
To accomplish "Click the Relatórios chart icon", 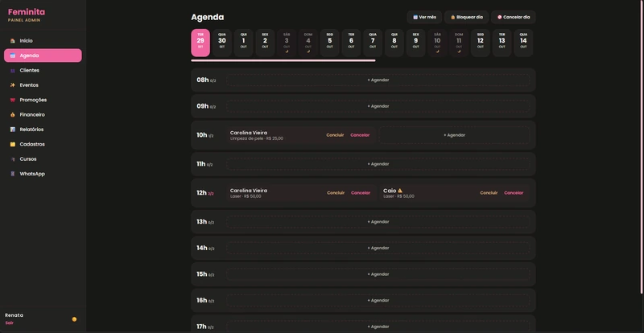I will [13, 129].
